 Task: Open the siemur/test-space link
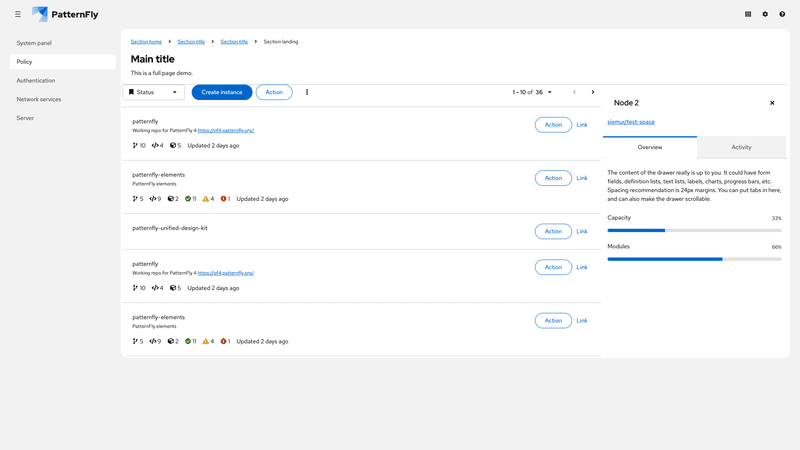coord(631,122)
